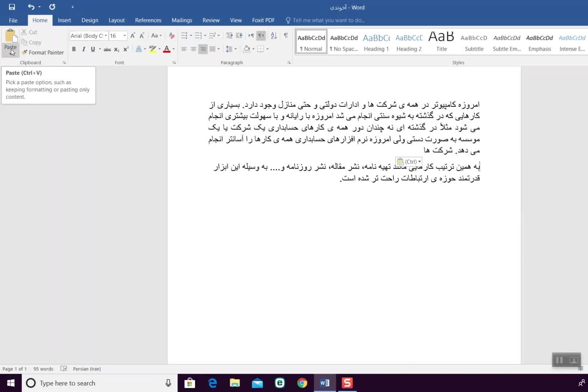Toggle Strikethrough formatting
Screen dimensions: 588x392
pos(107,49)
